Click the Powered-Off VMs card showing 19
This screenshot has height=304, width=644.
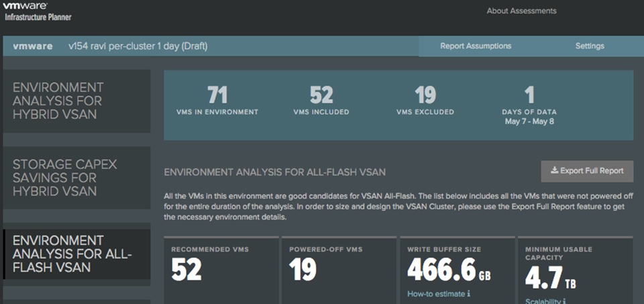pos(339,270)
